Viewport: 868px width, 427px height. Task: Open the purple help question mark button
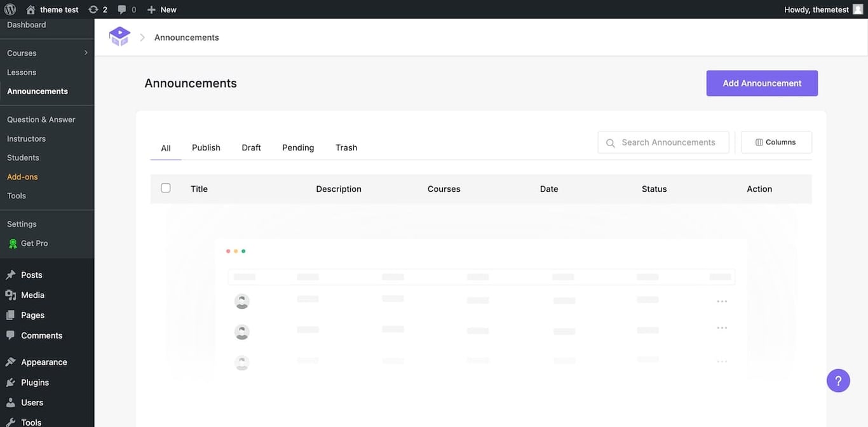[x=838, y=381]
